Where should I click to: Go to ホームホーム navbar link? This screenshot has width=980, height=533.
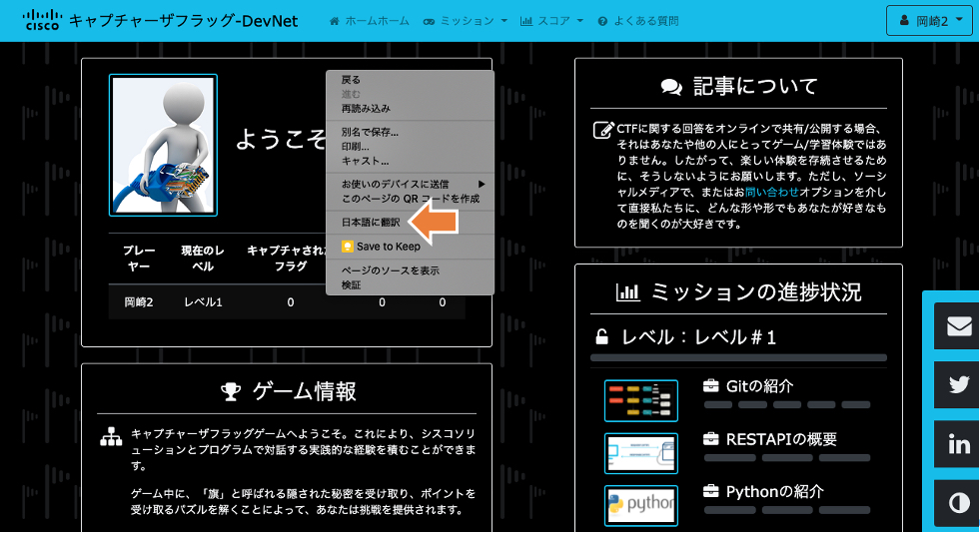pos(369,21)
